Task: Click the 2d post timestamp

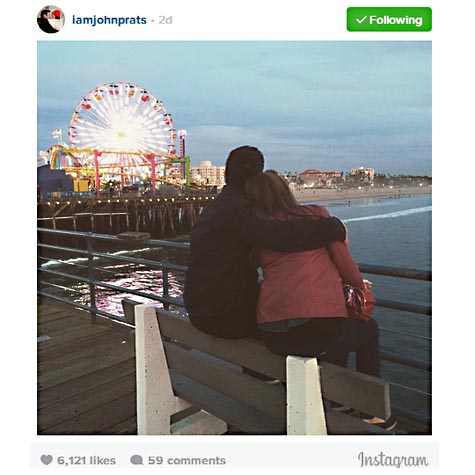Action: pyautogui.click(x=165, y=20)
